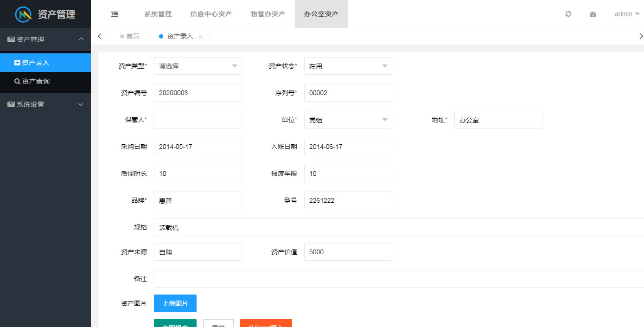Switch to 物管办资产 top menu

tap(268, 14)
